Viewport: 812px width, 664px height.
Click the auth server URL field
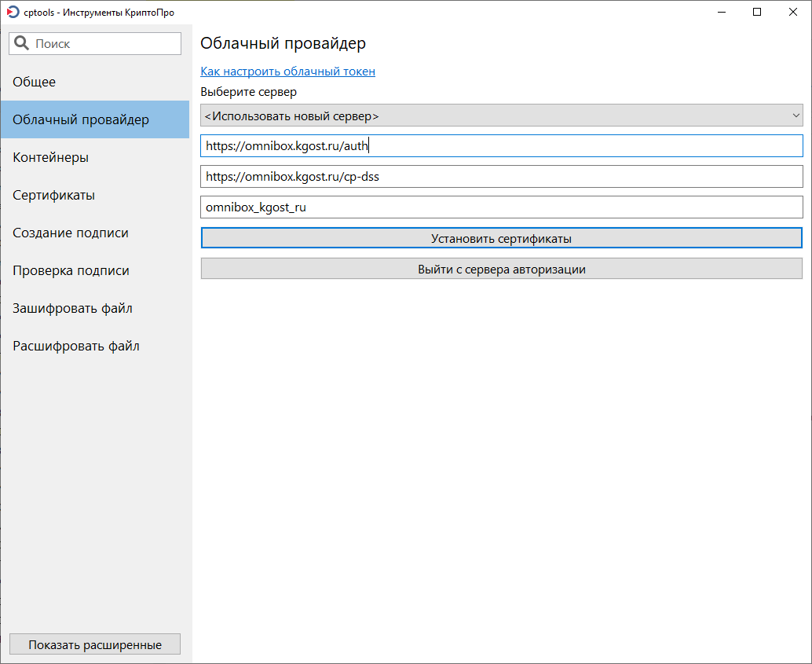tap(501, 146)
